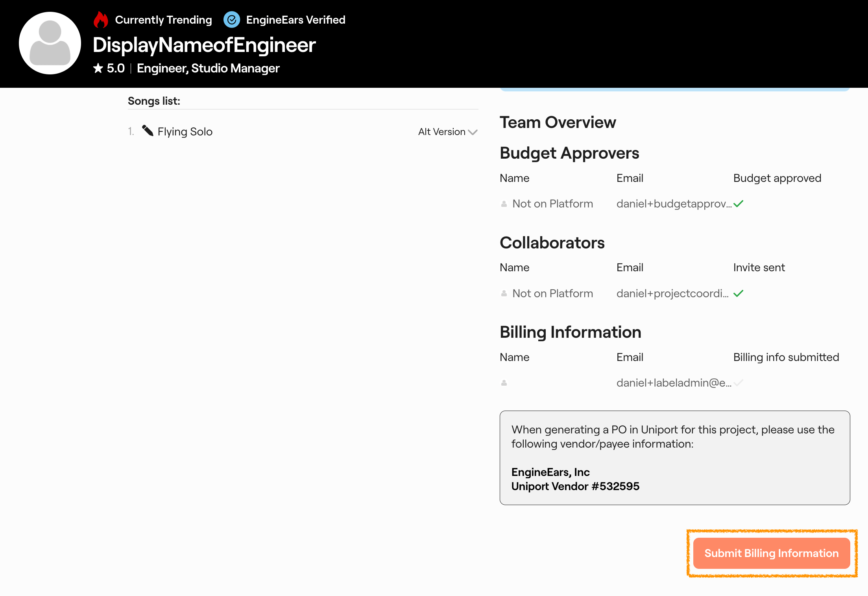Screen dimensions: 868x596
Task: Click the EngineEars Verified badge icon
Action: click(232, 20)
